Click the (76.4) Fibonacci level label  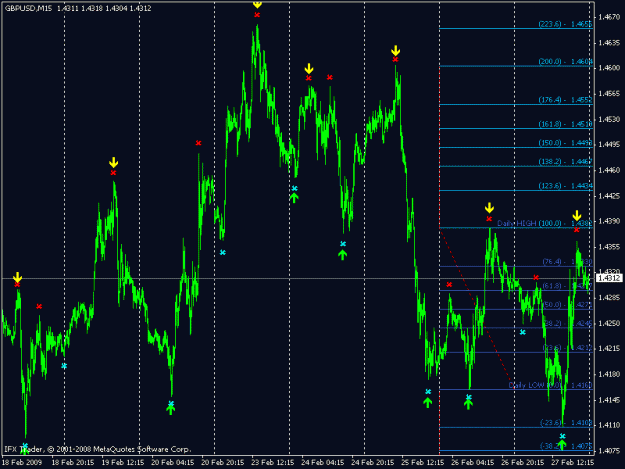567,262
